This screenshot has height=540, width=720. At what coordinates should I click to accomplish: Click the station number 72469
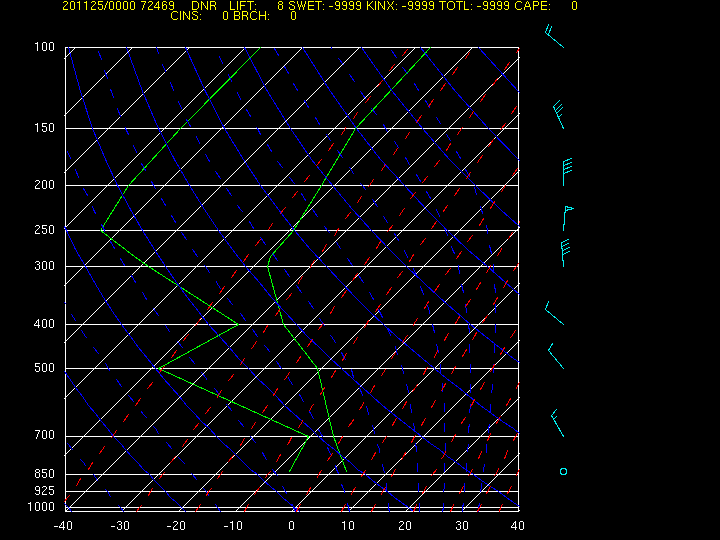[158, 6]
